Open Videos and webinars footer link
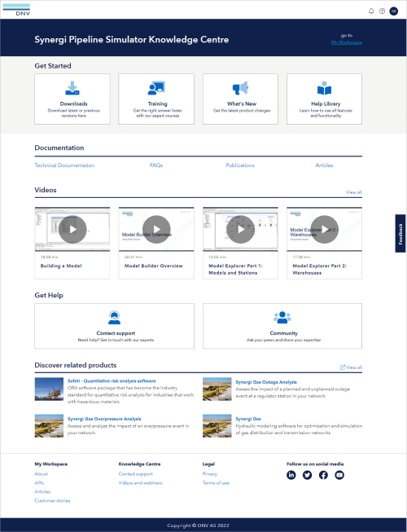Screen dimensions: 407x532 (x=140, y=483)
